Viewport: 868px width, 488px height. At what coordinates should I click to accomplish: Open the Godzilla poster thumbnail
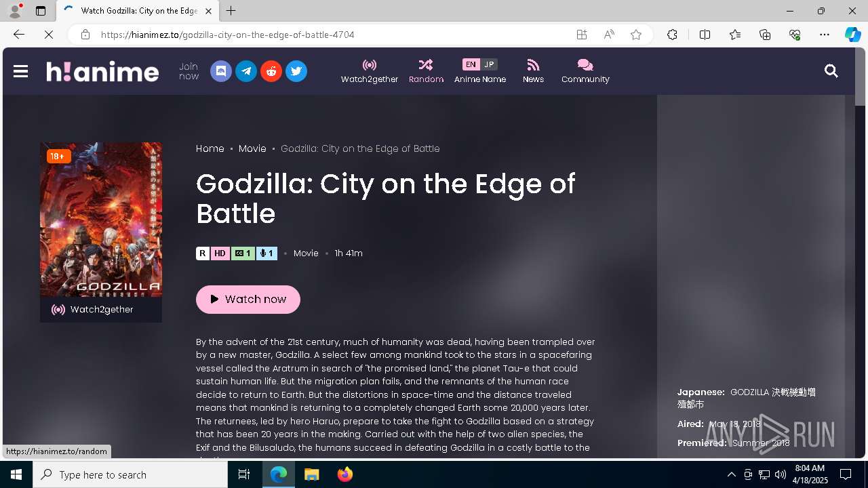[101, 220]
